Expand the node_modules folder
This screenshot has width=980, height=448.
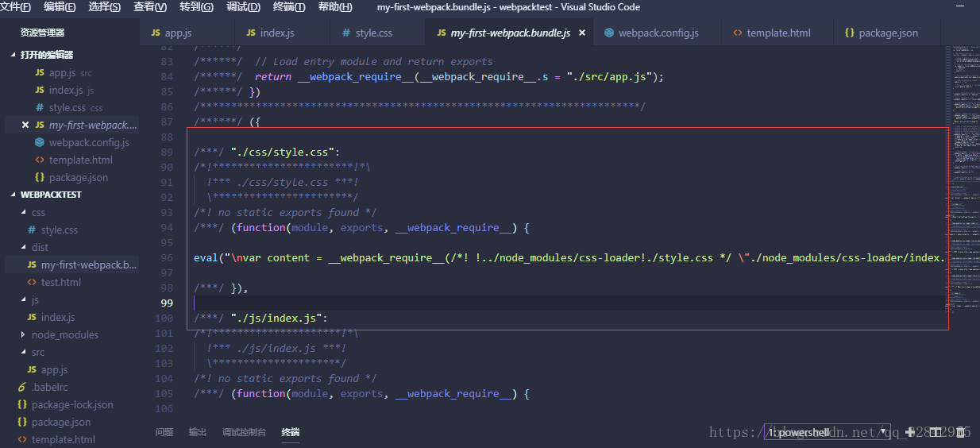click(x=24, y=334)
